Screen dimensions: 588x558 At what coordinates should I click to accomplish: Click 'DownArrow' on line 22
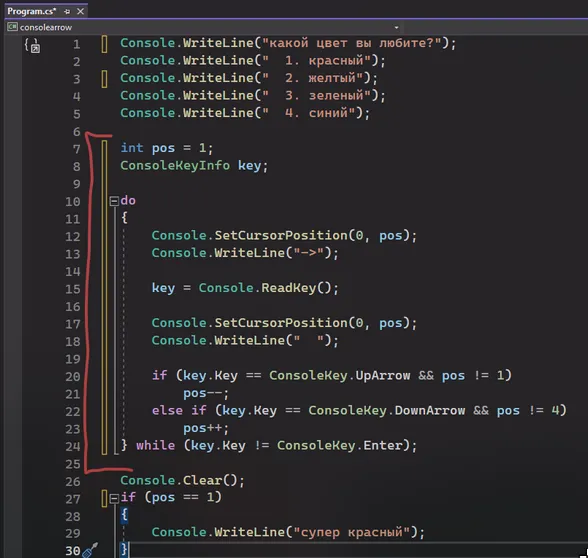point(429,411)
